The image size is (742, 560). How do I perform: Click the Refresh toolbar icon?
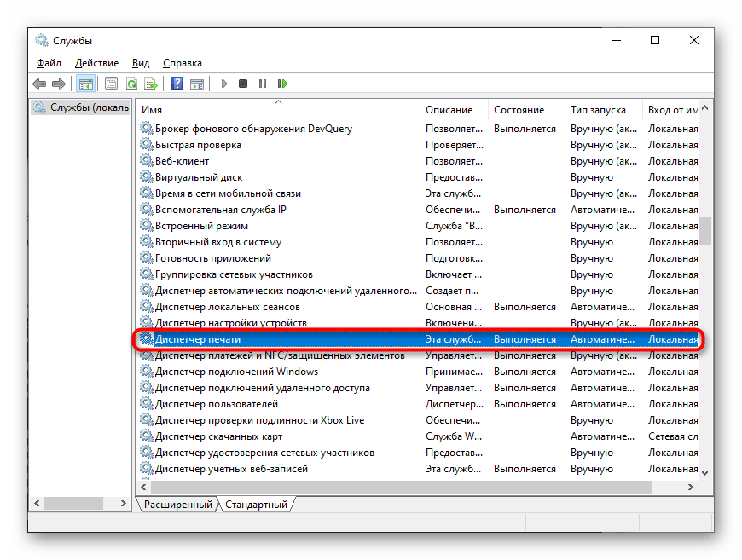(x=131, y=84)
